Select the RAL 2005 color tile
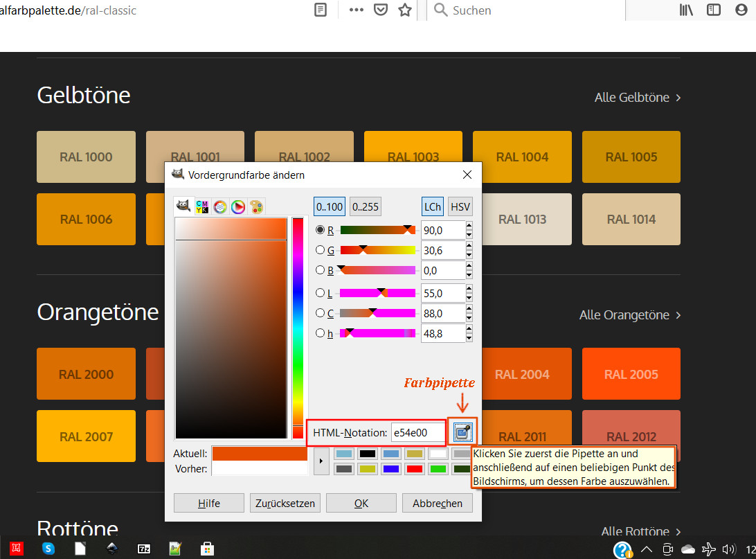The height and width of the screenshot is (559, 756). click(631, 374)
